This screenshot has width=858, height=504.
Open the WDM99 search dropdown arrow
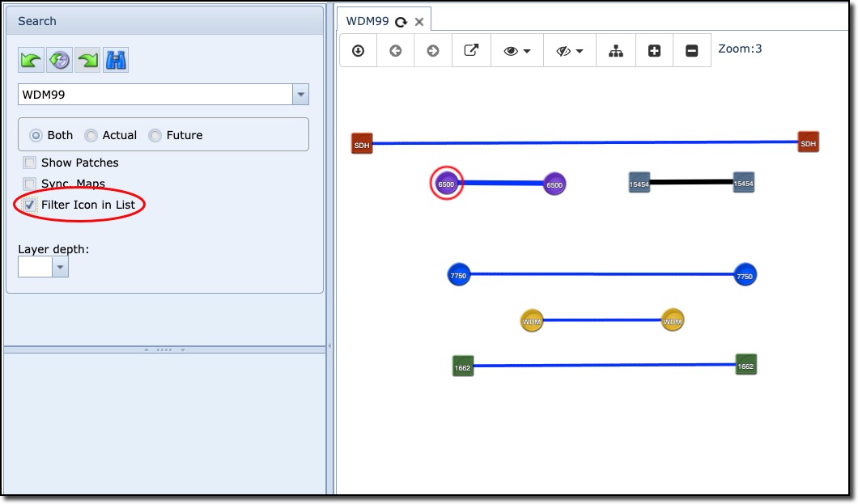point(301,95)
